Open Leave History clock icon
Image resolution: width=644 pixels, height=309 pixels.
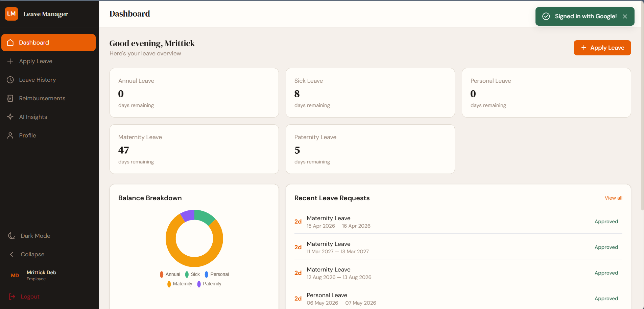(10, 80)
